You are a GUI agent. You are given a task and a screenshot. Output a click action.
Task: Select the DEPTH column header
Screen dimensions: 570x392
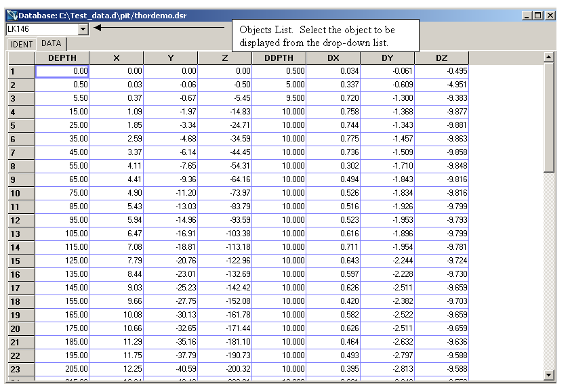tap(62, 58)
